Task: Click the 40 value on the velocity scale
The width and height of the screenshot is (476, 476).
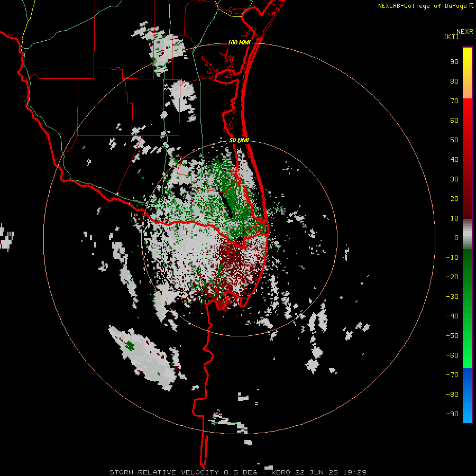Action: click(454, 160)
